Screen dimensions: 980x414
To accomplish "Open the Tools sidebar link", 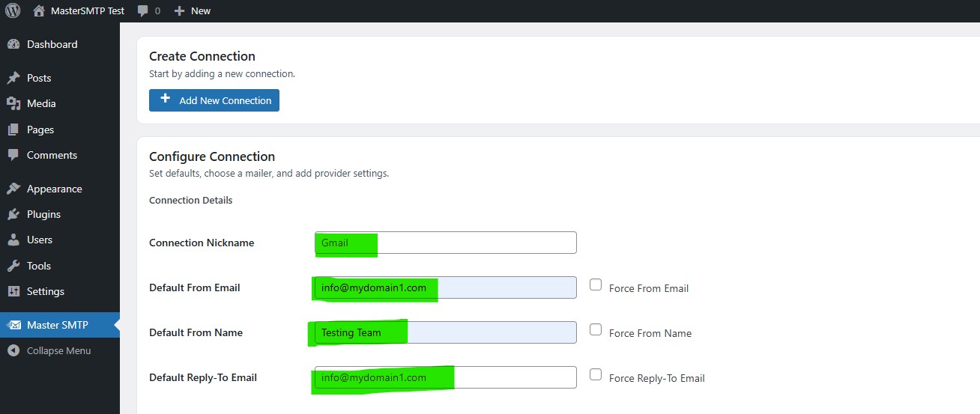I will pyautogui.click(x=39, y=266).
